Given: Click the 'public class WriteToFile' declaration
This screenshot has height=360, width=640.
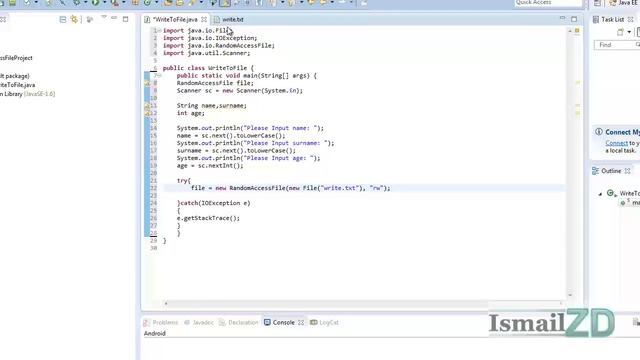Looking at the screenshot, I should click(208, 68).
